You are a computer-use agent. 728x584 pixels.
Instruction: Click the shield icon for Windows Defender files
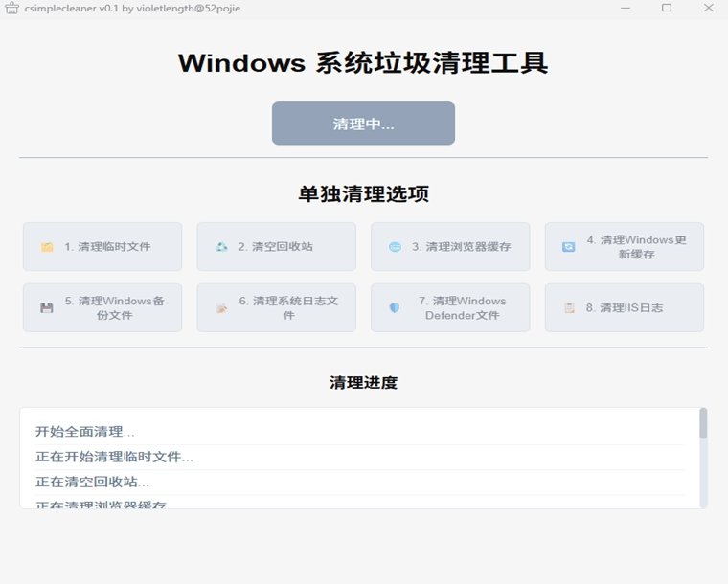pos(395,307)
